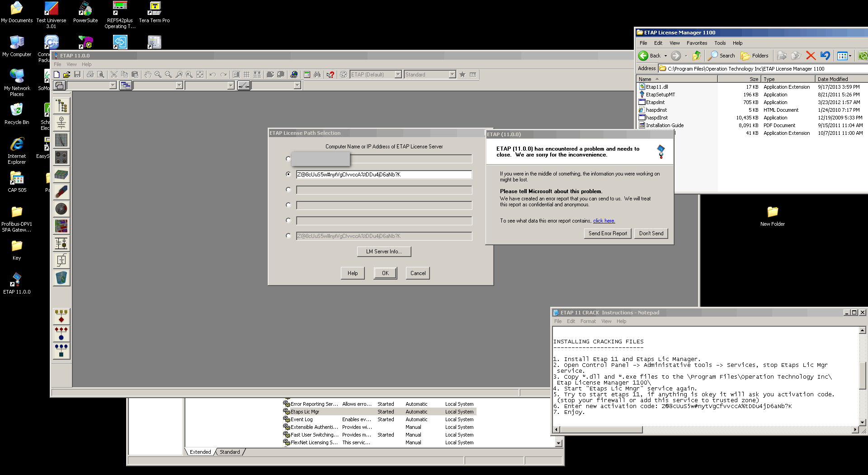Select the fifth license server radio button
The image size is (868, 475).
(288, 220)
